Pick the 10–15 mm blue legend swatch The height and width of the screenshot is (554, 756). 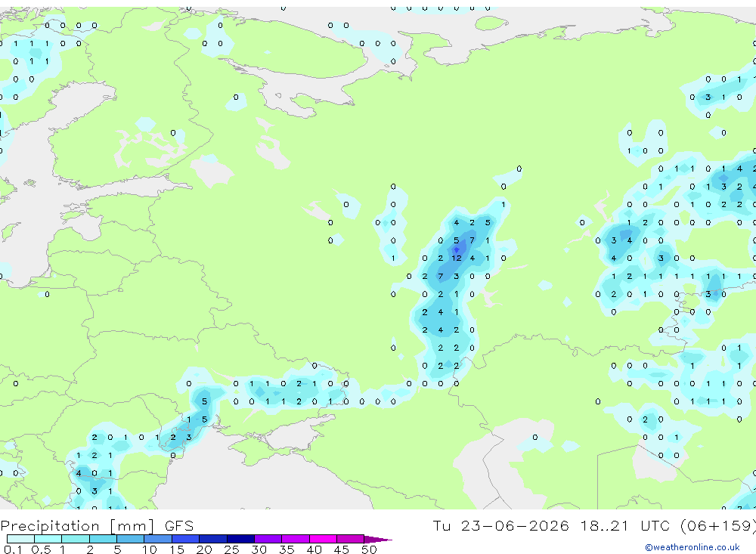(158, 539)
